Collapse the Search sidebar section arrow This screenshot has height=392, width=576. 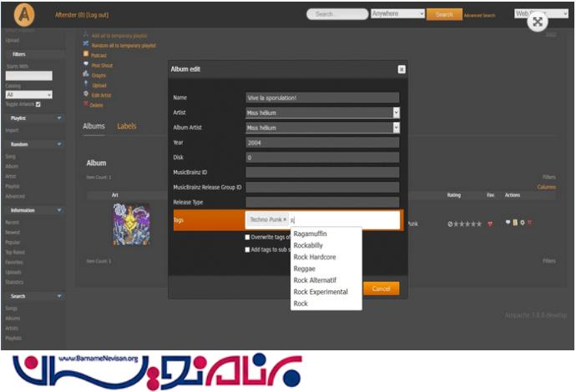coord(59,296)
